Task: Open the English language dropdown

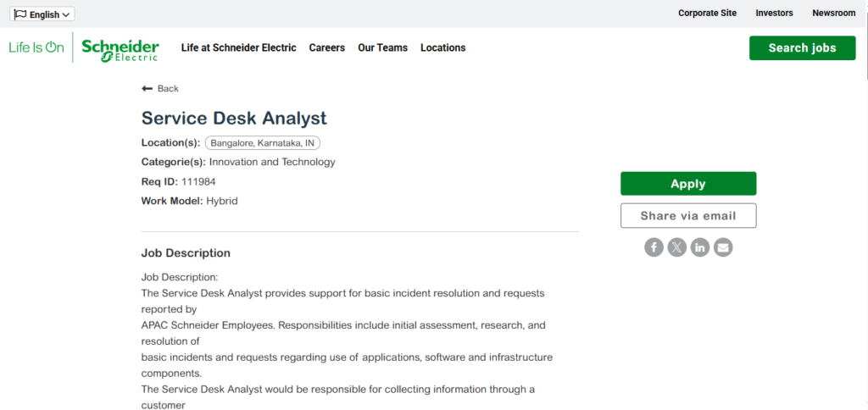Action: pyautogui.click(x=42, y=14)
